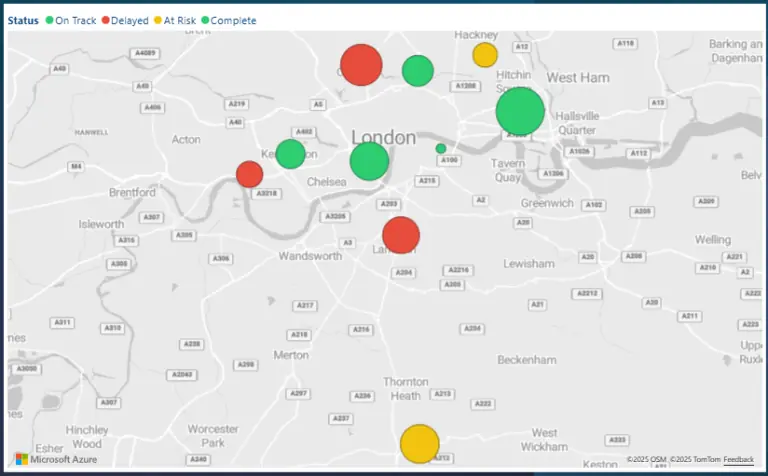
Task: Click the green bubble right of the top red bubble
Action: click(x=418, y=71)
